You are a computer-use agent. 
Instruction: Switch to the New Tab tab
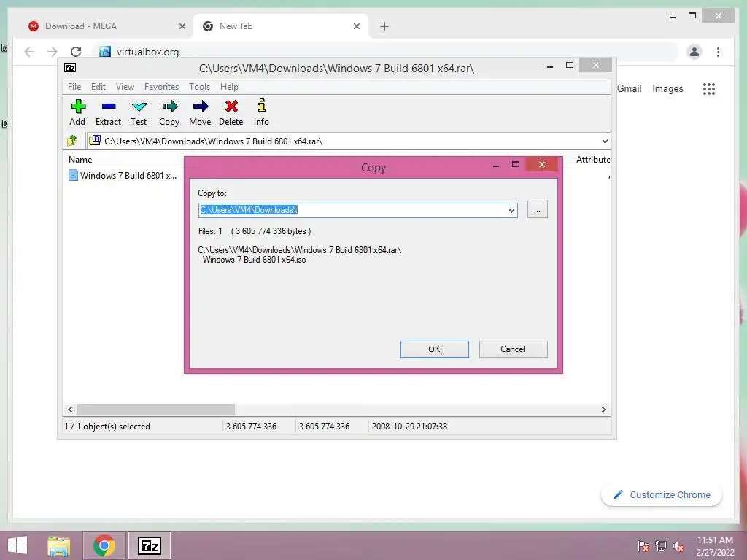(x=281, y=26)
